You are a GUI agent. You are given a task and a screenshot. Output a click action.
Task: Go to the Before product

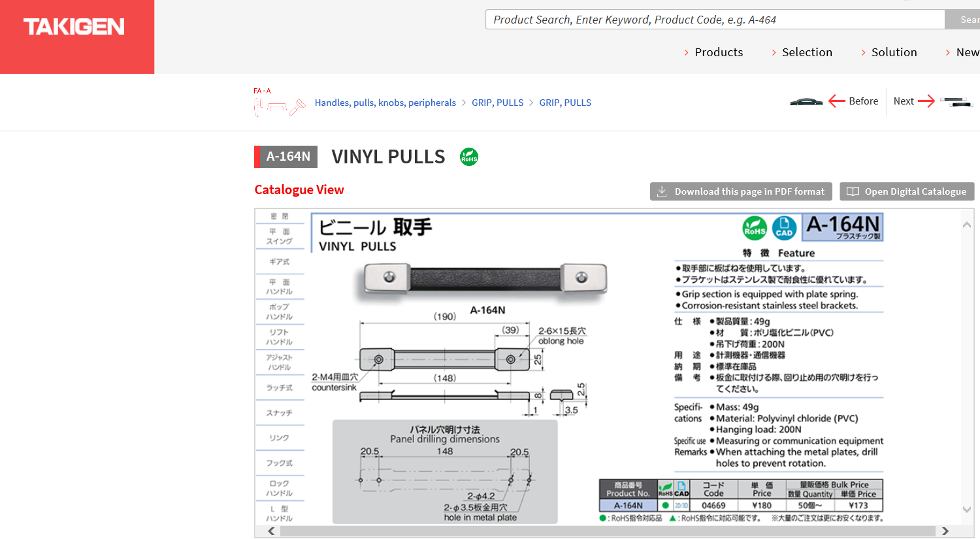863,101
